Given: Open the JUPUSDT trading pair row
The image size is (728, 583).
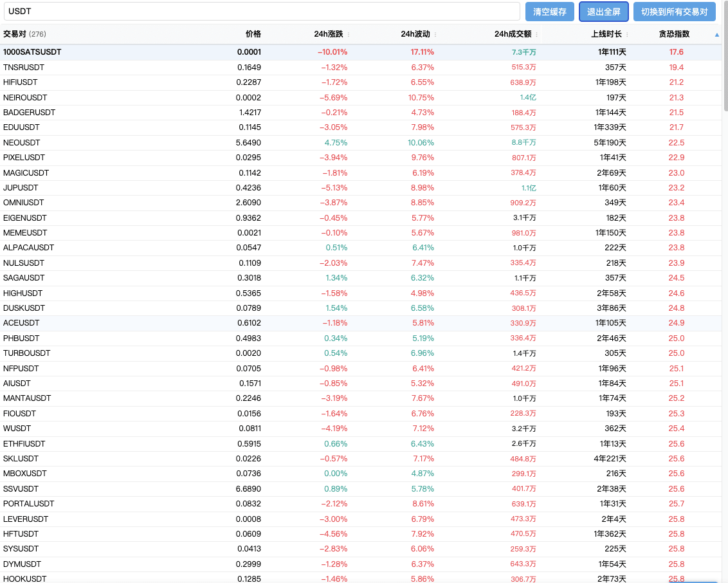Looking at the screenshot, I should point(361,188).
